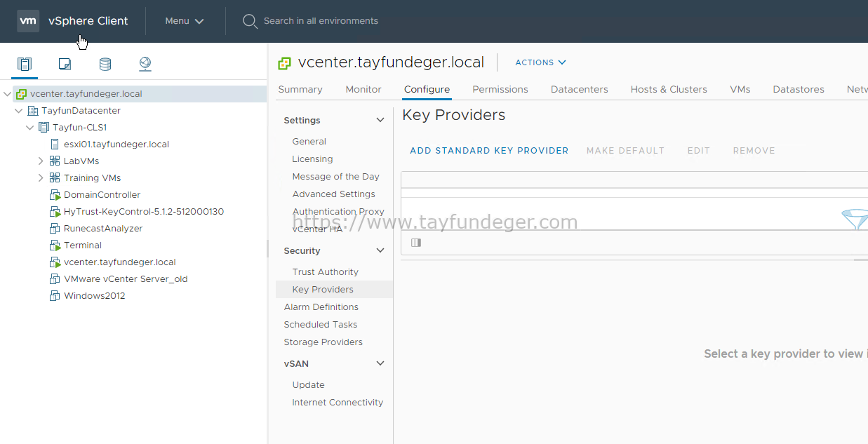The height and width of the screenshot is (444, 868).
Task: Open the column chooser icon below grid
Action: (416, 243)
